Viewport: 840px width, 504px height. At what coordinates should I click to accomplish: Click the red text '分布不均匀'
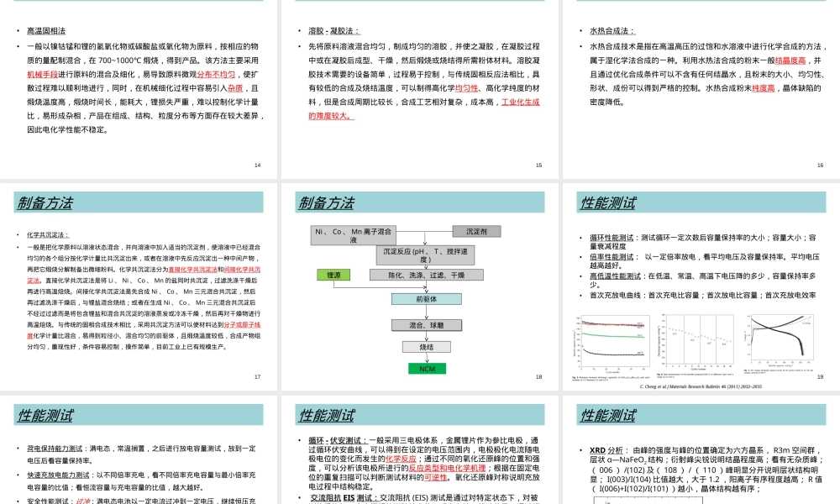pyautogui.click(x=216, y=75)
